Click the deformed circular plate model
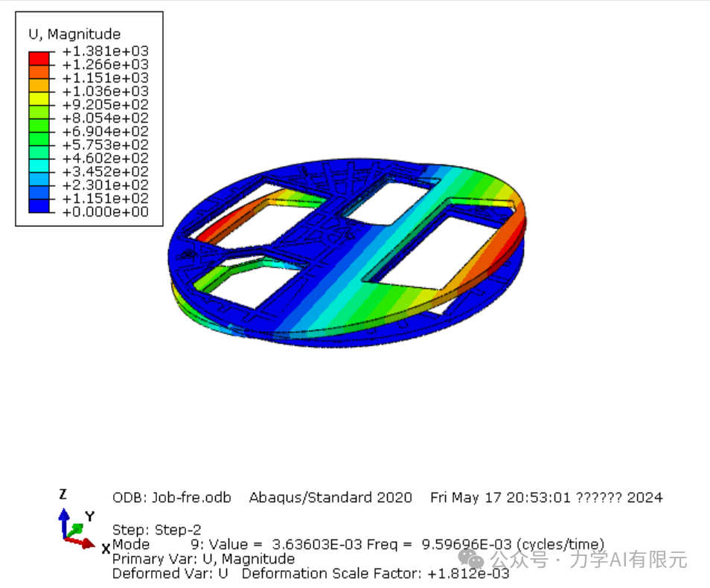The width and height of the screenshot is (710, 588). coord(348,253)
